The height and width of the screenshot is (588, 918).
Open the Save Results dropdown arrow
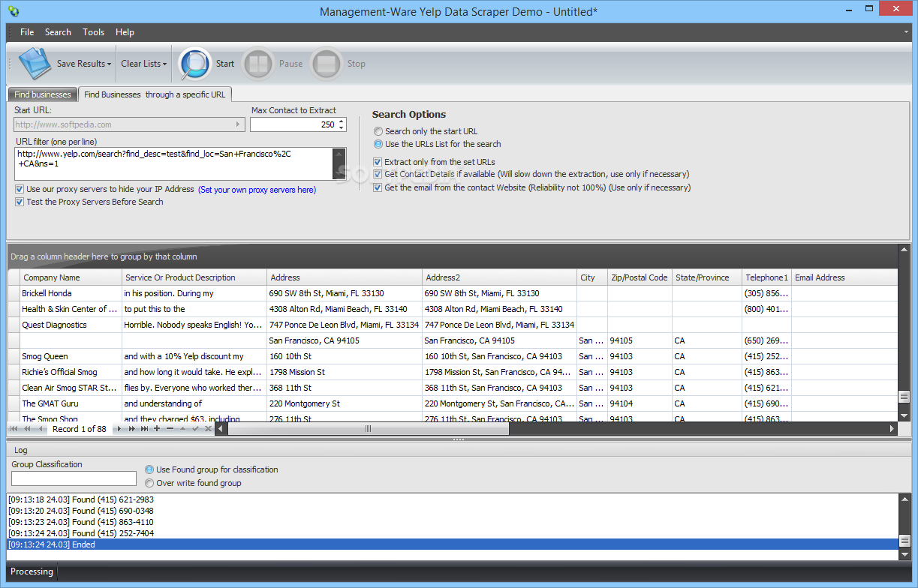tap(109, 64)
